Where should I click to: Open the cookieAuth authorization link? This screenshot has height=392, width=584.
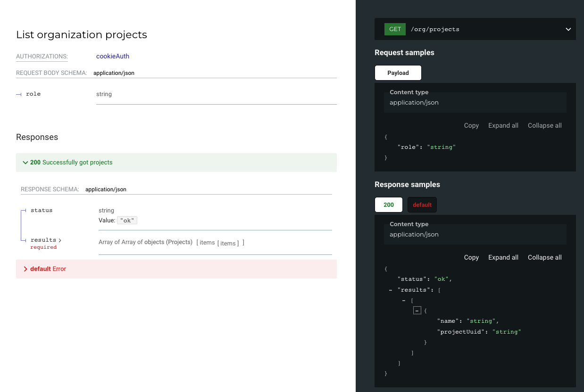113,56
